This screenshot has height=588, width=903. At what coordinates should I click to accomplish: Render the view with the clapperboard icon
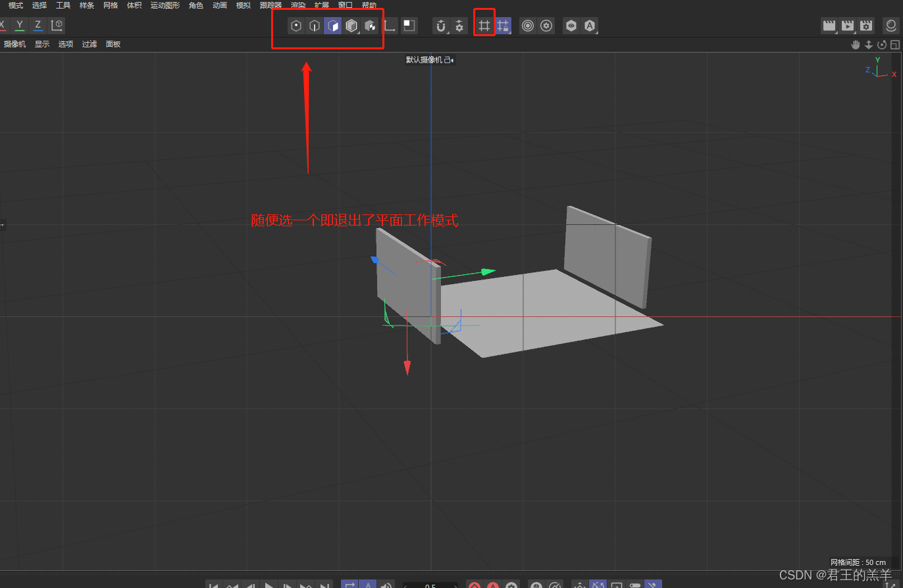(829, 26)
